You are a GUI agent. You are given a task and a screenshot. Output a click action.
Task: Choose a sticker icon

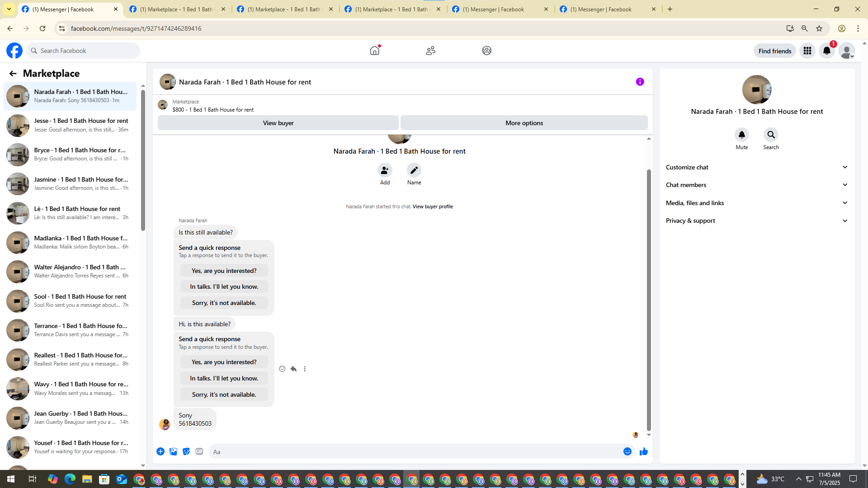click(x=186, y=451)
